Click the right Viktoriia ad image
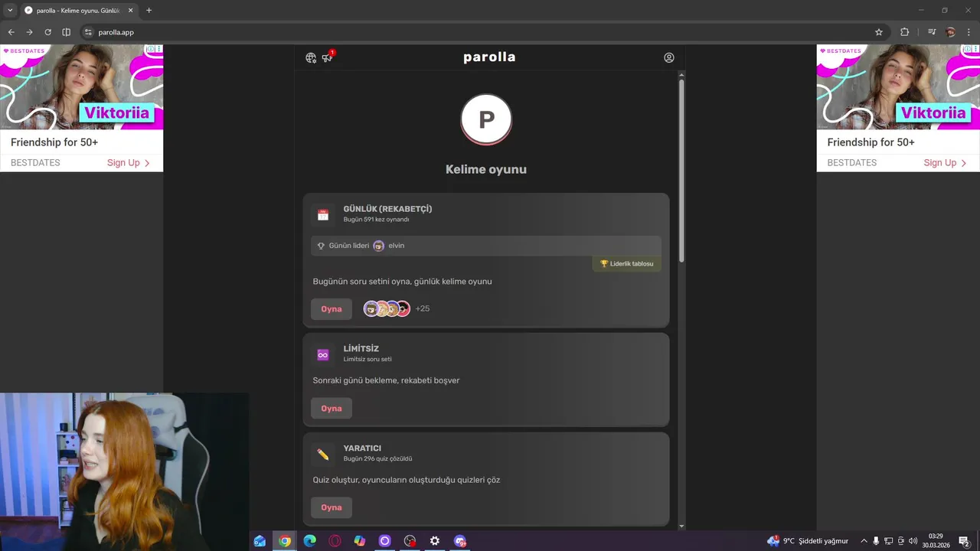Viewport: 980px width, 551px height. click(898, 87)
